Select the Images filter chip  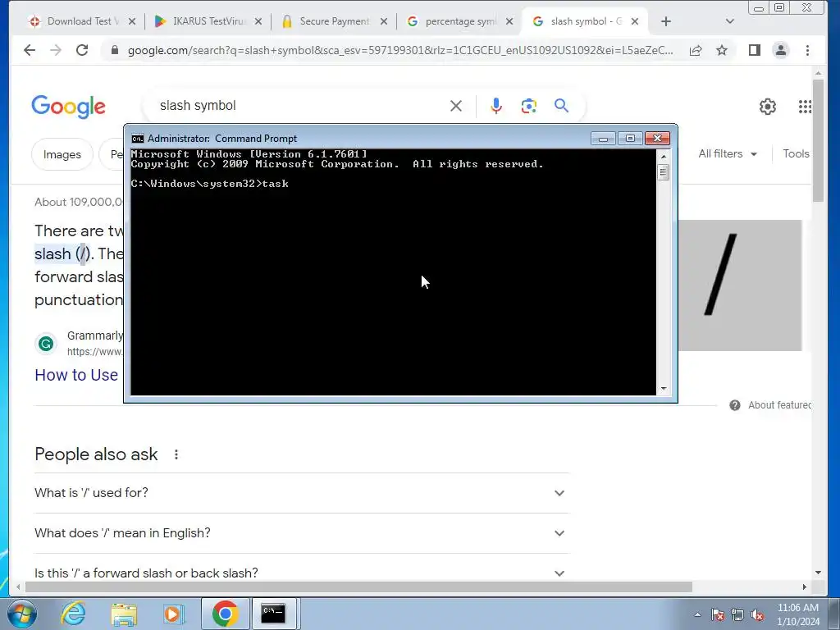(x=62, y=154)
